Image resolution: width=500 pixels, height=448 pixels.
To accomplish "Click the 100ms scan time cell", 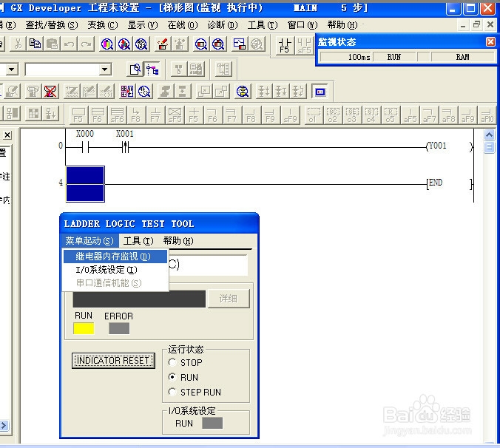I will tap(345, 57).
